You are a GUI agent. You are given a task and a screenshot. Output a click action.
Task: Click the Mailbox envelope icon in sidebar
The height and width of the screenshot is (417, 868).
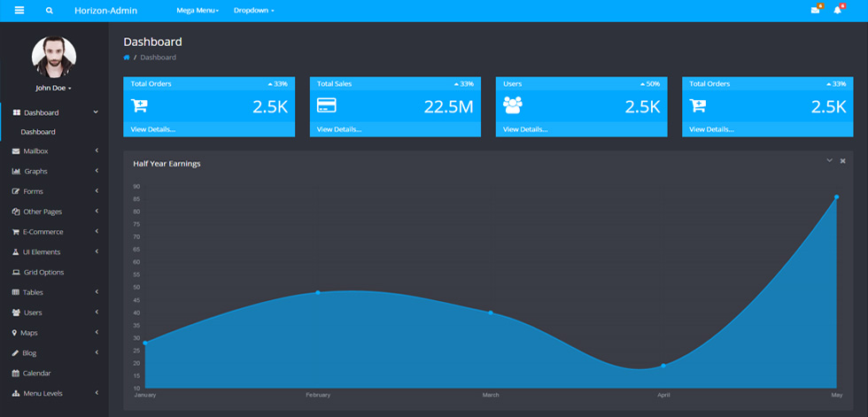point(16,151)
